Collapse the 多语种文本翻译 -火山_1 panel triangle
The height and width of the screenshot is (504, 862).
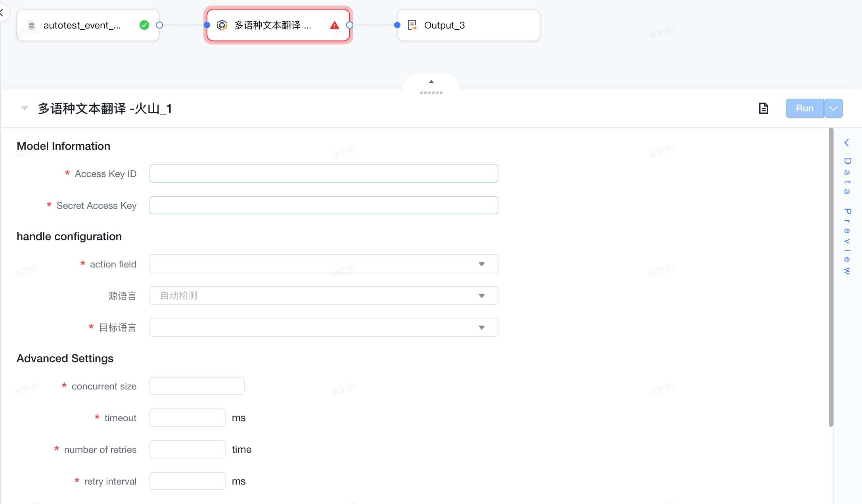click(25, 108)
